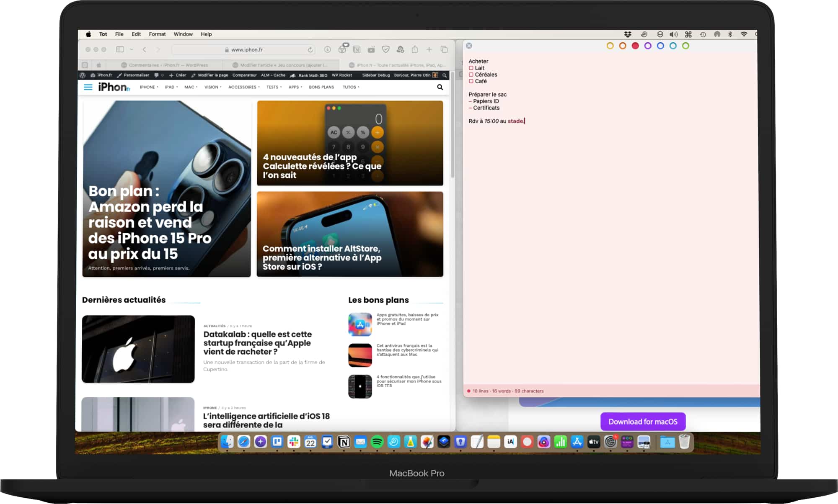Open Slack from the Dock

coord(294,442)
